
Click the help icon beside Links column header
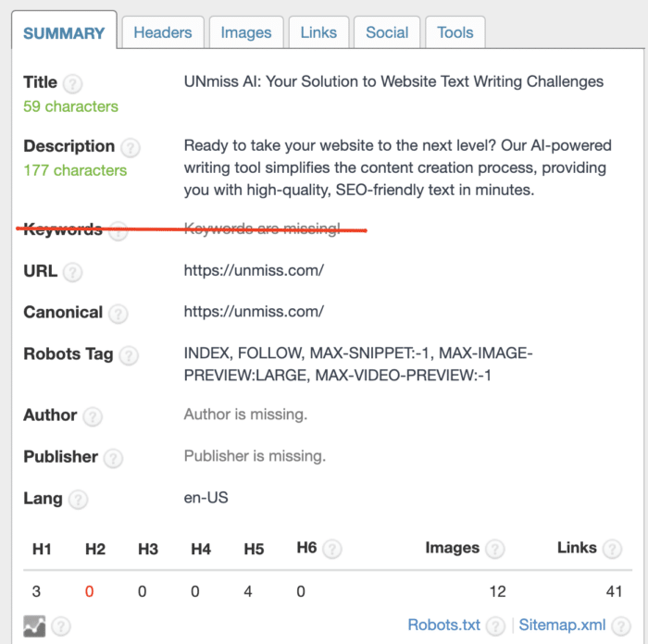613,550
